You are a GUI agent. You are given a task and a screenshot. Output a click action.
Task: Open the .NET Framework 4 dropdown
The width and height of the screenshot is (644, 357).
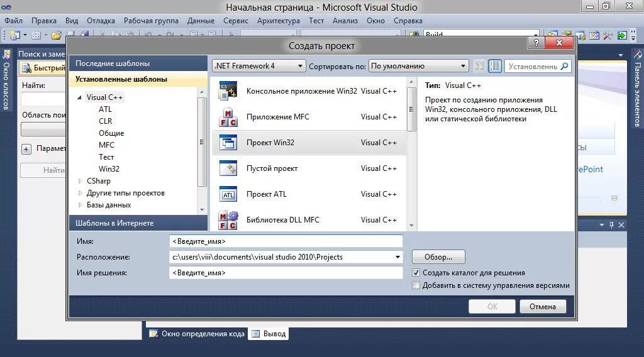258,66
